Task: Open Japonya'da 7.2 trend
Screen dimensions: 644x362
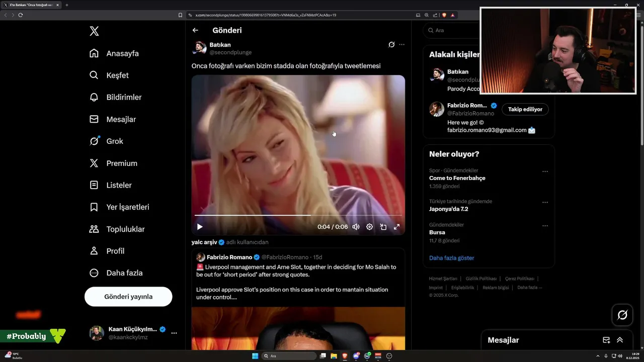Action: (449, 209)
